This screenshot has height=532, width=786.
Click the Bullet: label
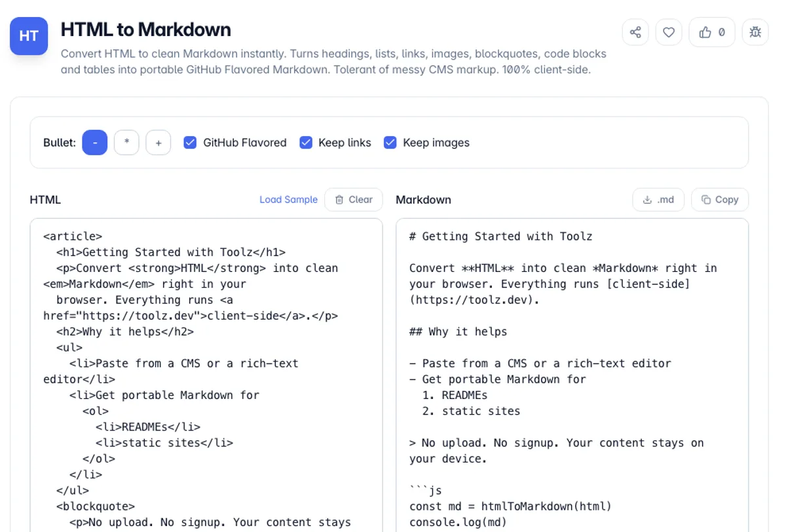coord(60,142)
